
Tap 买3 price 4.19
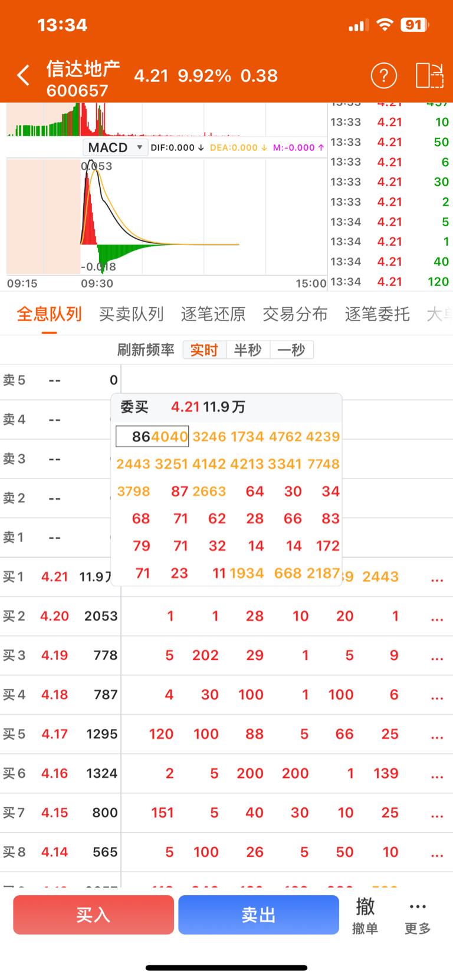[55, 655]
